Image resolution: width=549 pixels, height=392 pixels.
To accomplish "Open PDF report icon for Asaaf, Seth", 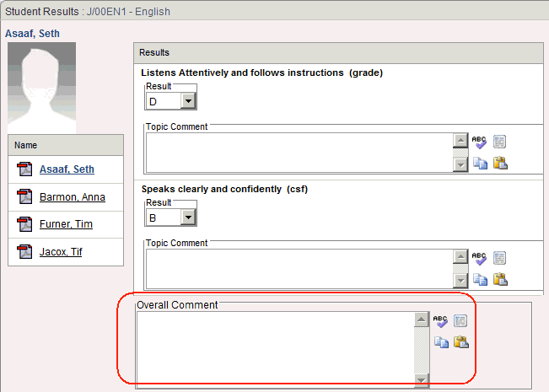I will [x=24, y=169].
